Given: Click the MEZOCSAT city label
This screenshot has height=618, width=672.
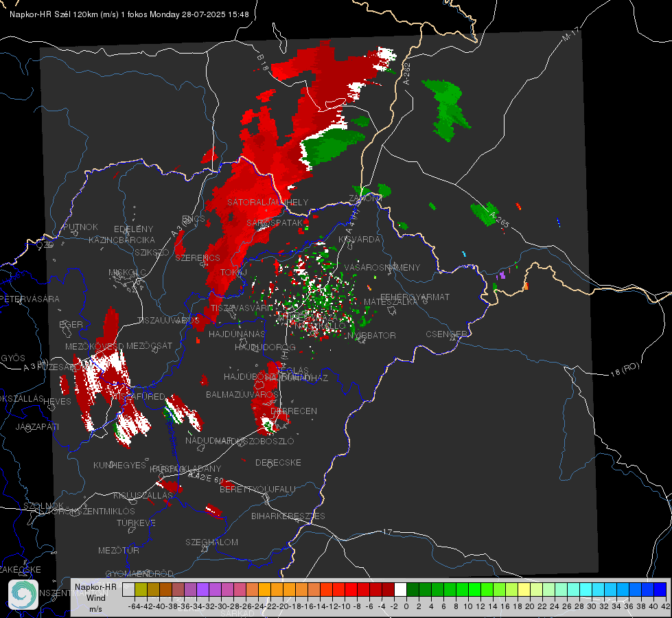Looking at the screenshot, I should (149, 345).
